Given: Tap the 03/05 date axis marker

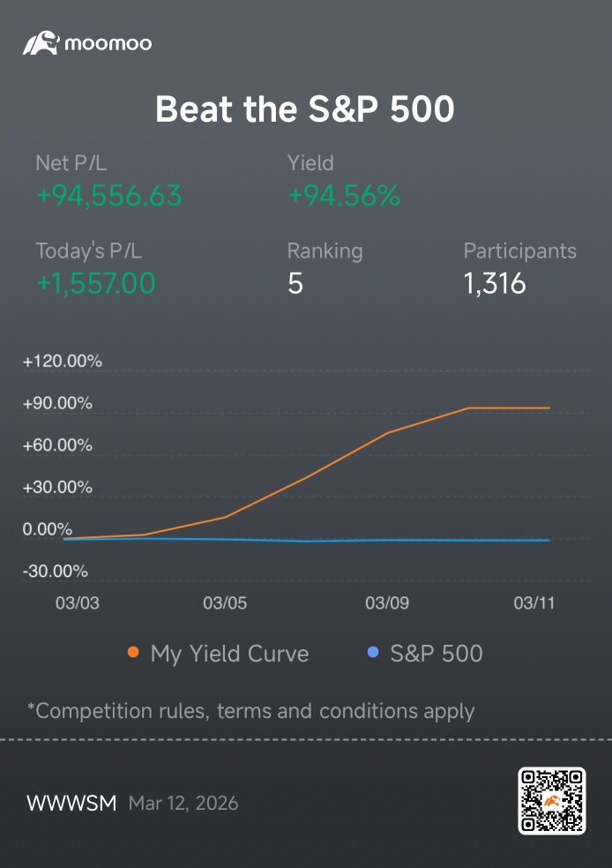Looking at the screenshot, I should click(x=225, y=602).
